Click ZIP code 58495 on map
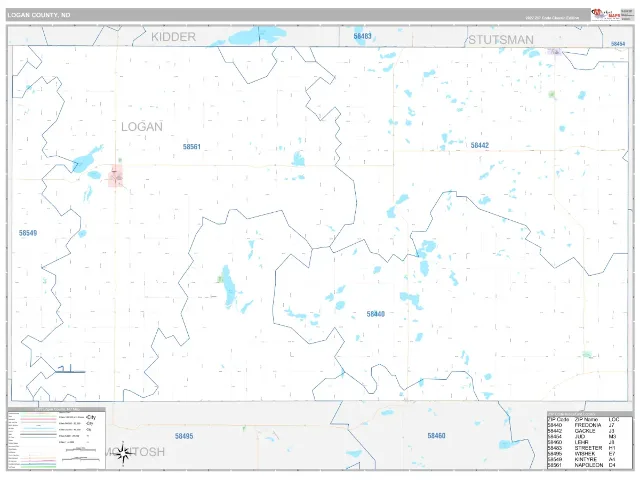This screenshot has height=480, width=640. 184,436
